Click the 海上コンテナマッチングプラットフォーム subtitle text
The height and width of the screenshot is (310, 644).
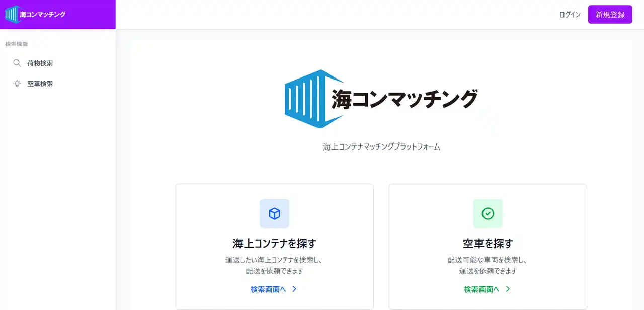[381, 146]
